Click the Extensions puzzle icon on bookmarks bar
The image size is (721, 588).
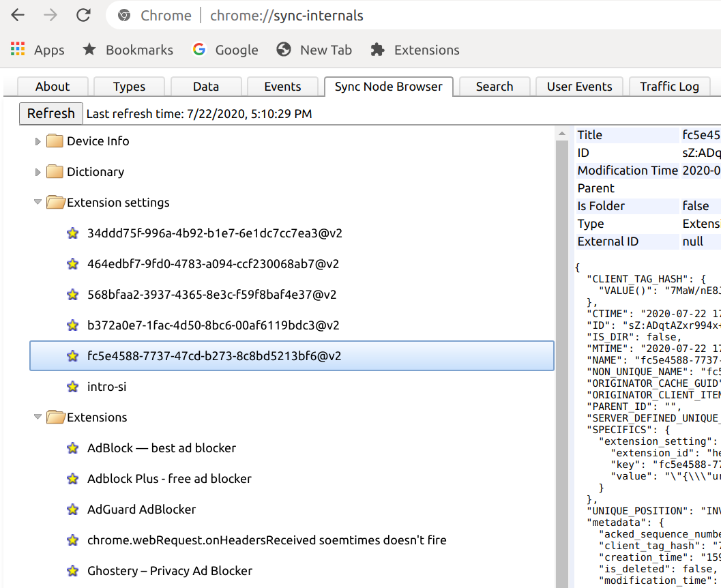coord(377,48)
